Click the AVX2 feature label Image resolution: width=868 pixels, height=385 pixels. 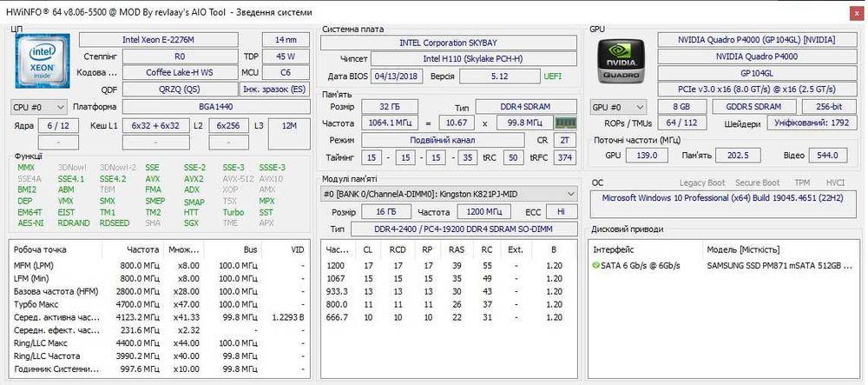tap(194, 179)
